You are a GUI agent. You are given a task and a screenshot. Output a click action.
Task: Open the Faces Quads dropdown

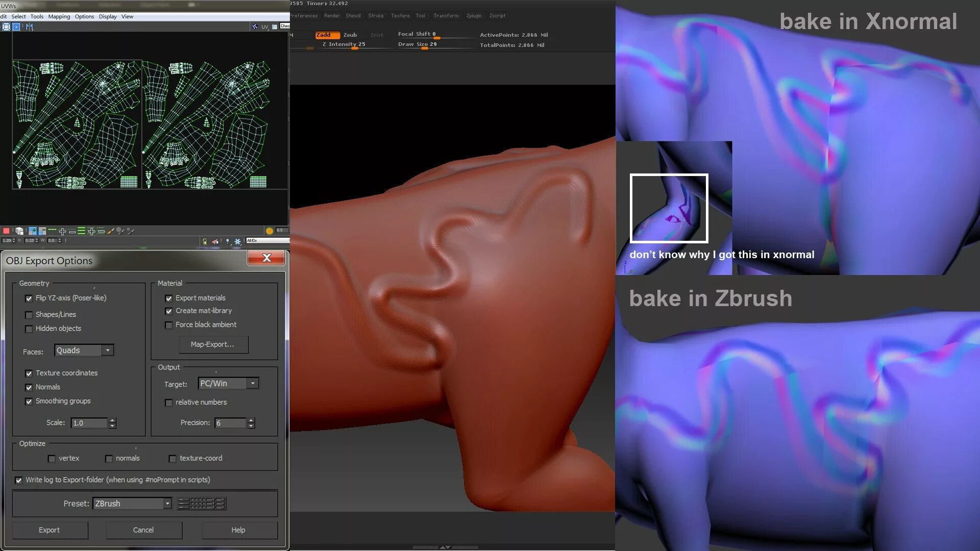pos(108,350)
